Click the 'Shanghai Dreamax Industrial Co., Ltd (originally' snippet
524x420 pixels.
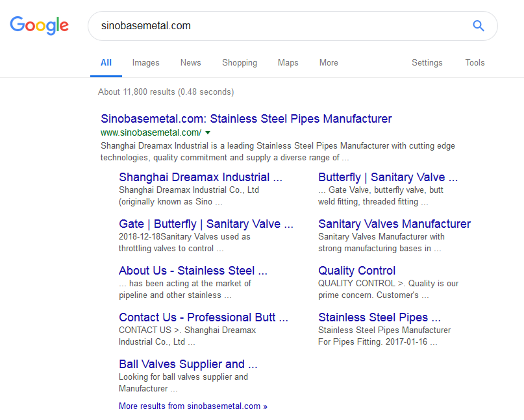189,195
